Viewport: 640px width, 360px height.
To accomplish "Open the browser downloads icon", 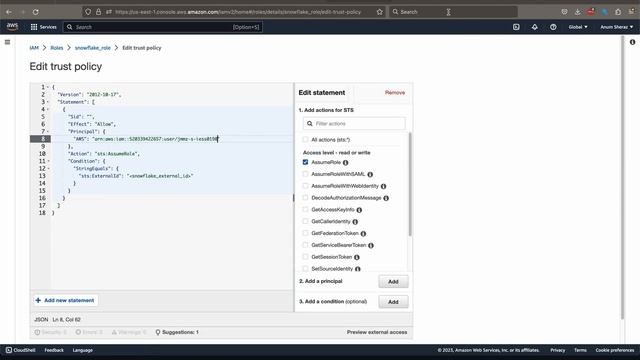I will click(578, 12).
